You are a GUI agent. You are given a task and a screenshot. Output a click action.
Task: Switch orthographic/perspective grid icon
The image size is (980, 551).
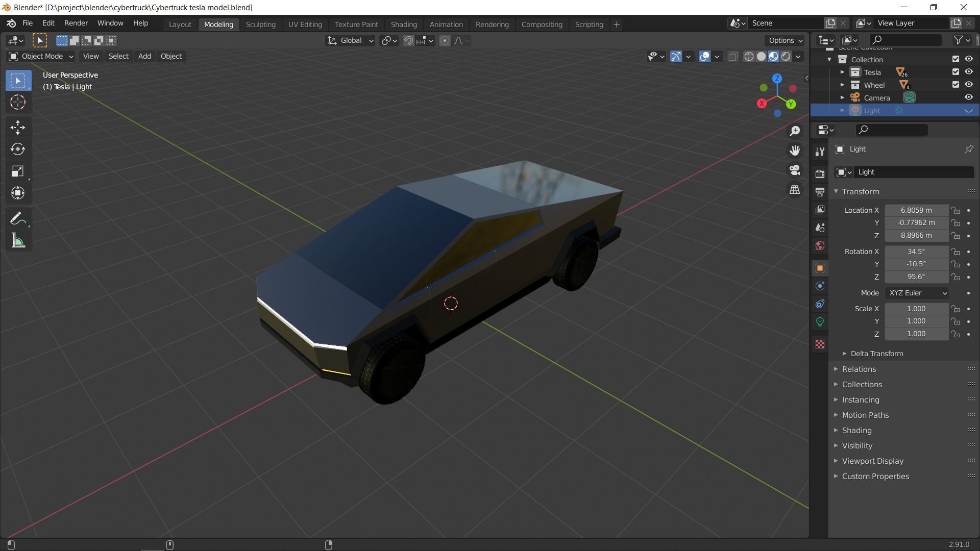tap(795, 189)
